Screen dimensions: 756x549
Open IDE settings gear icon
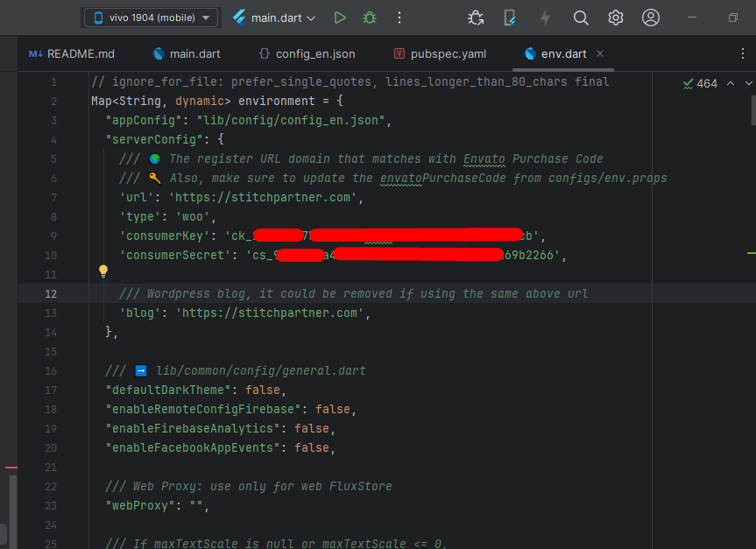tap(616, 18)
